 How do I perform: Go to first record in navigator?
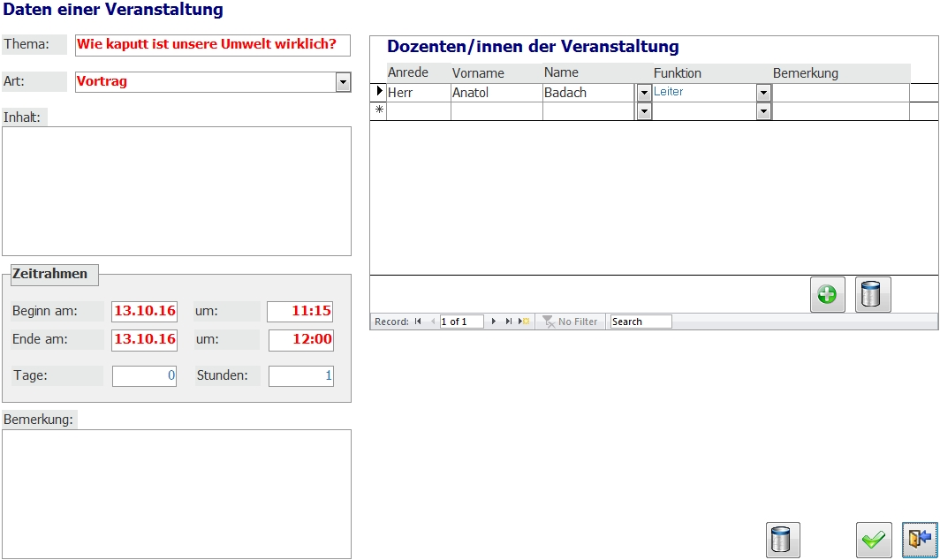pos(418,322)
